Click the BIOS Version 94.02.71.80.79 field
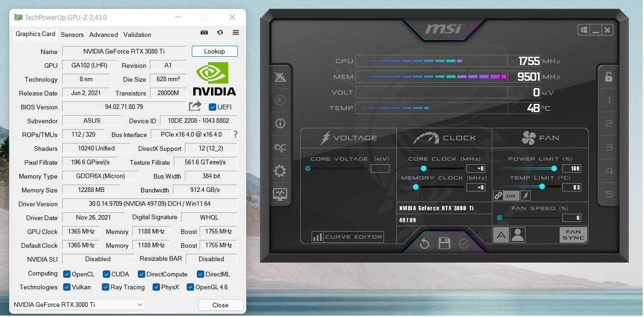644x317 pixels. (124, 107)
